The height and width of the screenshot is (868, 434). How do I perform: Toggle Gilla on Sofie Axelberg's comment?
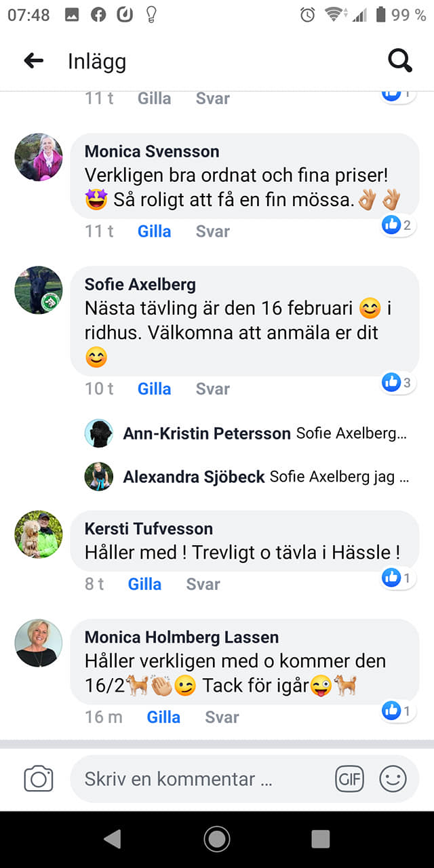[x=154, y=389]
